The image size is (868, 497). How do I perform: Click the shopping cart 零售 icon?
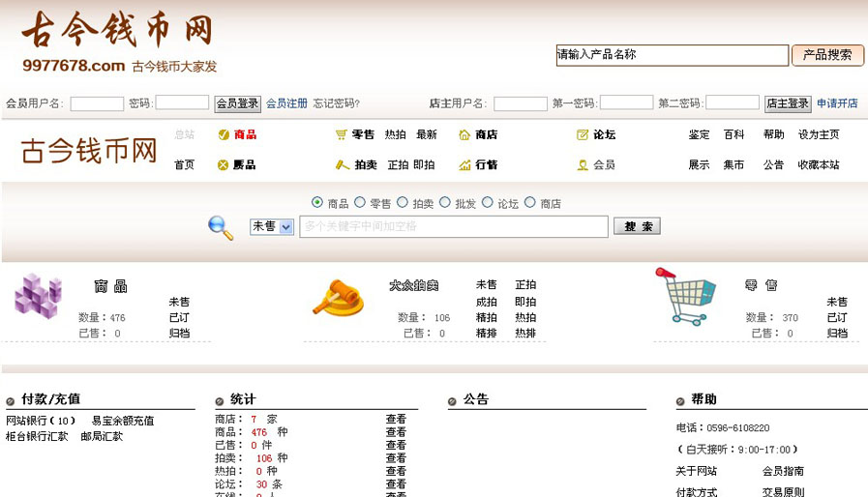tap(684, 296)
